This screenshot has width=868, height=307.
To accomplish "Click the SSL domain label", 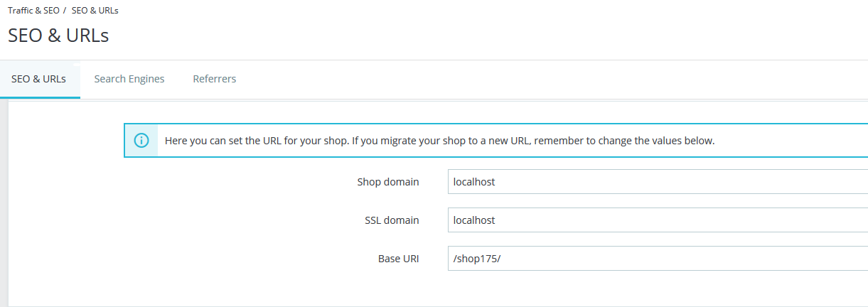I will (387, 220).
